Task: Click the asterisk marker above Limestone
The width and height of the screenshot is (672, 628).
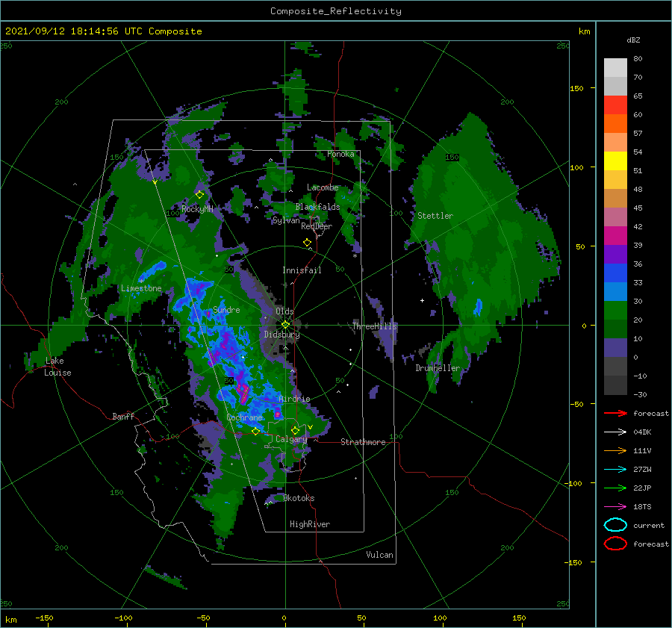Action: [x=141, y=281]
